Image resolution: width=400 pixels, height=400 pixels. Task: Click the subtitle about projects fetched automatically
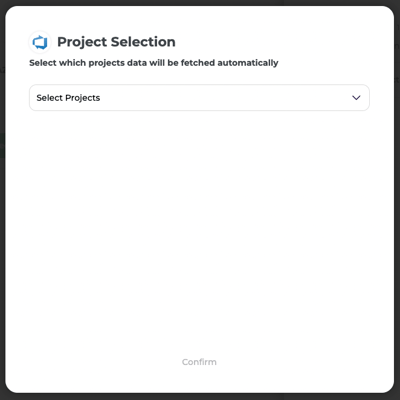coord(154,63)
